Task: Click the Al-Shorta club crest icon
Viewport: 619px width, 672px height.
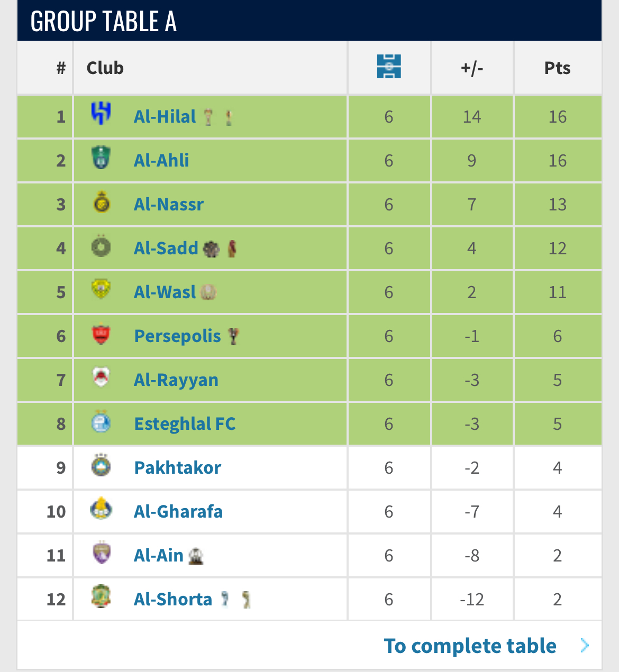Action: pos(101,596)
